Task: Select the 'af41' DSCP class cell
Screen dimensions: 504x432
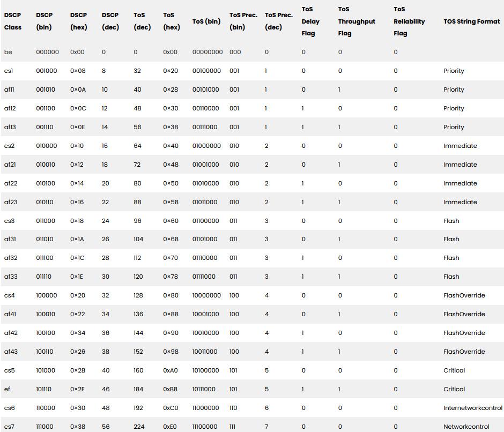Action: pos(11,314)
